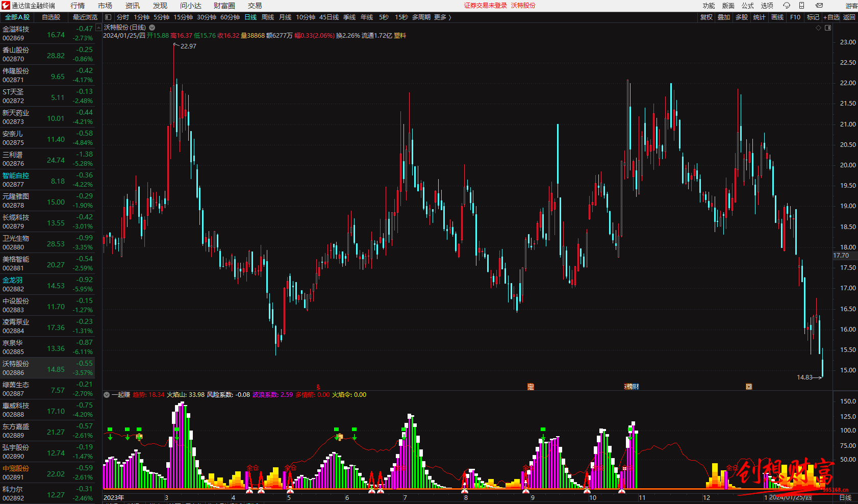
Task: Open the 多周期 view
Action: 421,17
